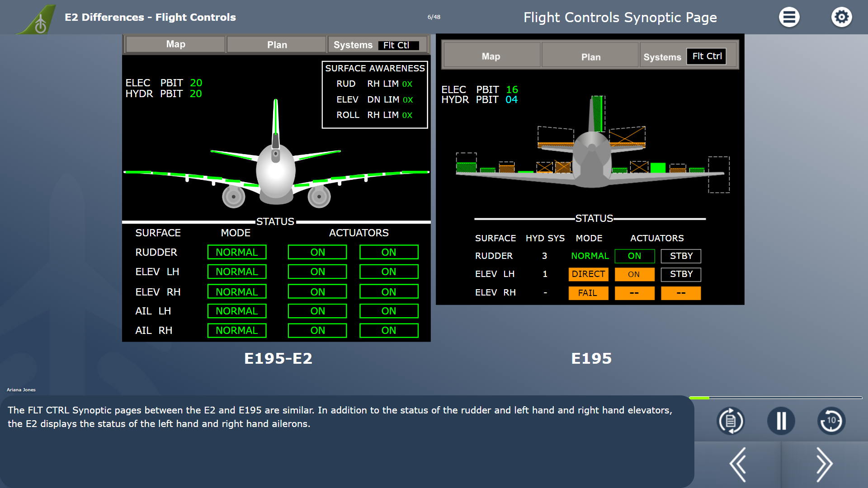This screenshot has width=868, height=488.
Task: Go to next slide arrow
Action: point(824,465)
